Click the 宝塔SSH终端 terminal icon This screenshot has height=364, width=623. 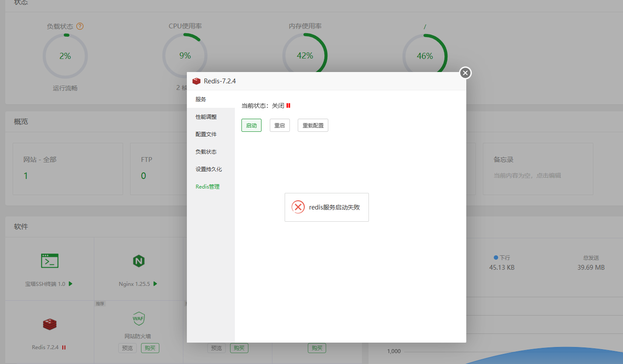pos(50,261)
